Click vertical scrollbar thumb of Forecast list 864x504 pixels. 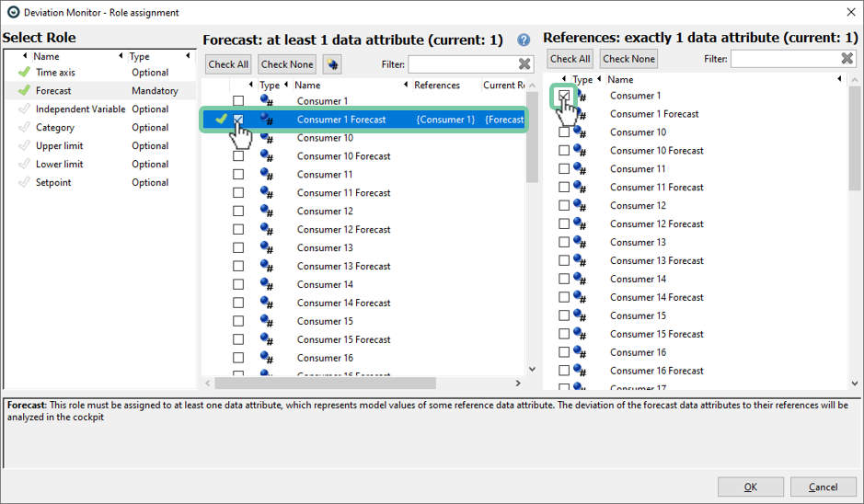[532, 137]
